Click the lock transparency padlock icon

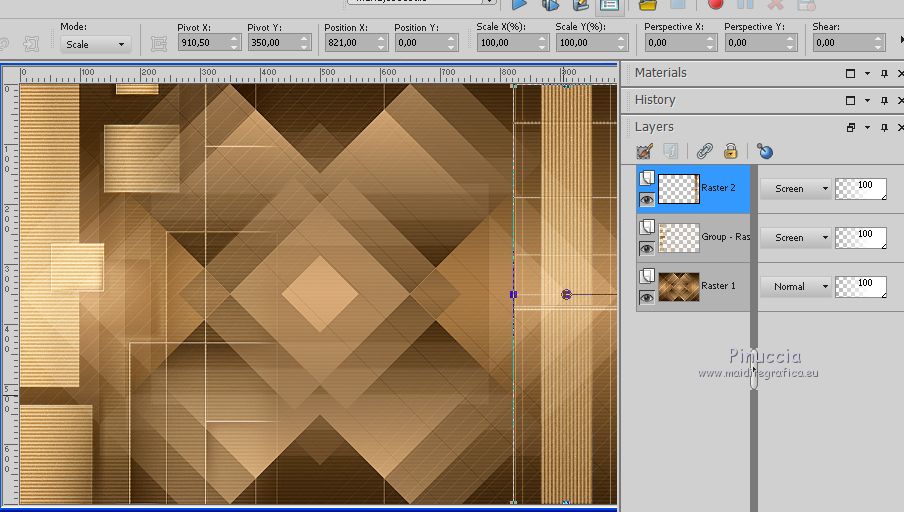click(x=731, y=152)
